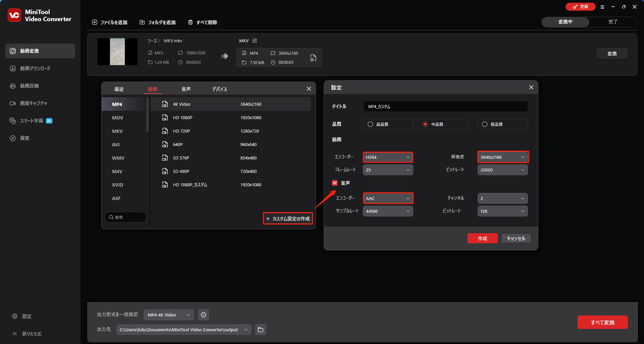Viewport: 644px width, 344px height.
Task: Select the 低品質 quality radio button
Action: point(484,124)
